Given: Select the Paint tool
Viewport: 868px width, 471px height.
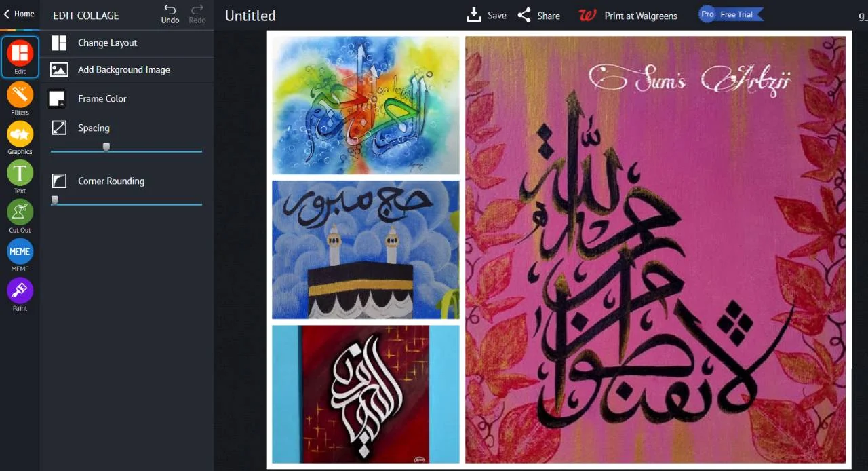Looking at the screenshot, I should pyautogui.click(x=20, y=290).
